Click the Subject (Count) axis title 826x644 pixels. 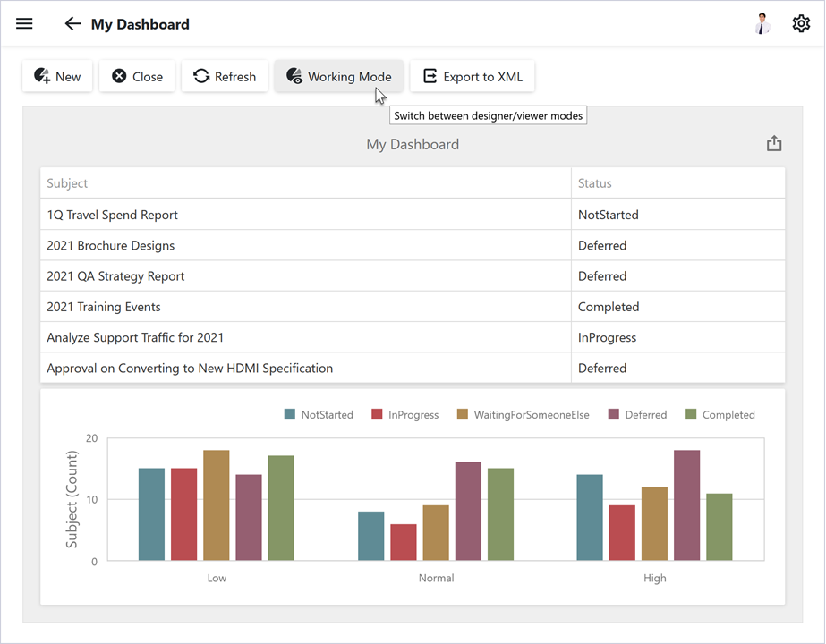pos(72,499)
